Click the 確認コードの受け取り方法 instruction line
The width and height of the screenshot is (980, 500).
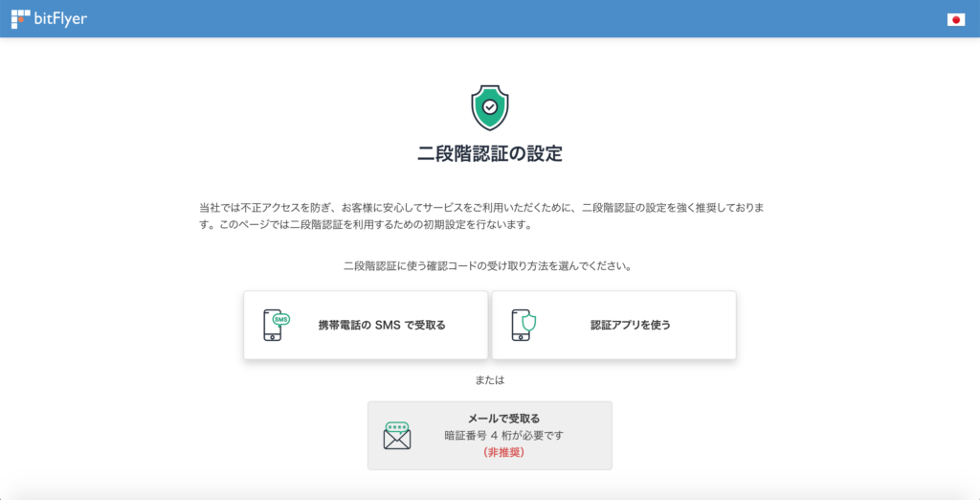(x=489, y=266)
